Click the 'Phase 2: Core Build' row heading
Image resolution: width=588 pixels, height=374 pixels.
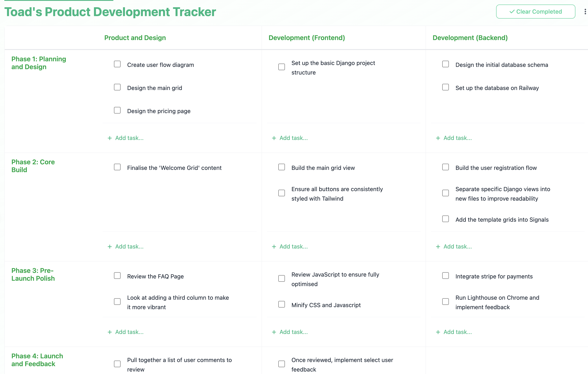(x=33, y=166)
